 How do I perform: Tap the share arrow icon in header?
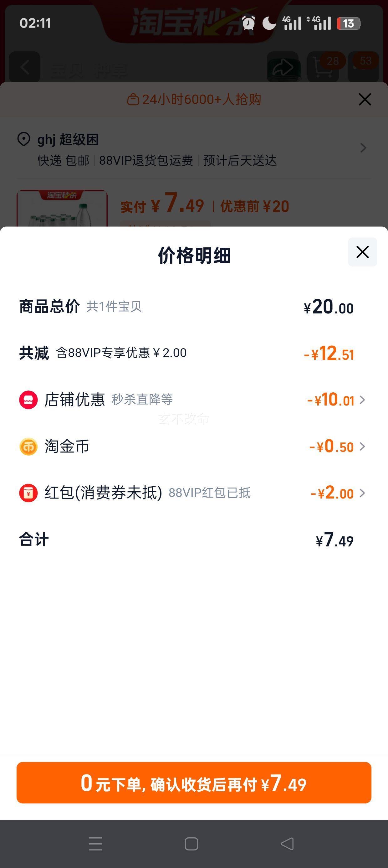pos(283,67)
